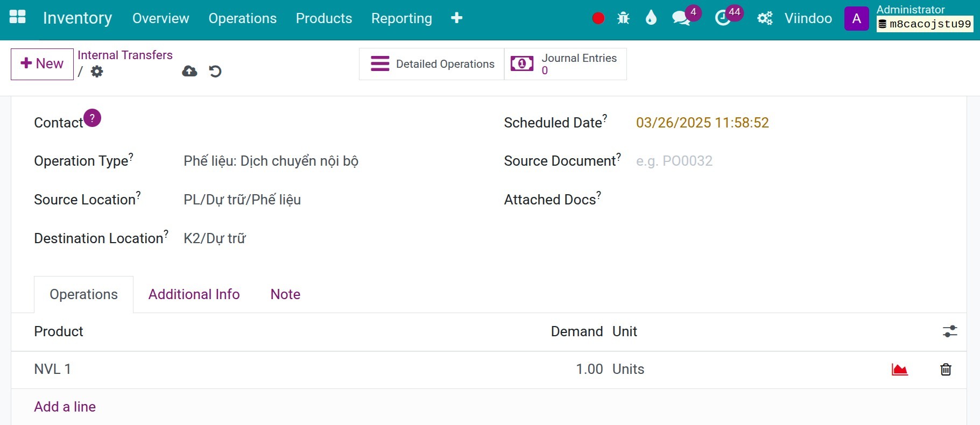Open the forecast chart icon for NVL 1
This screenshot has width=980, height=425.
(x=899, y=370)
